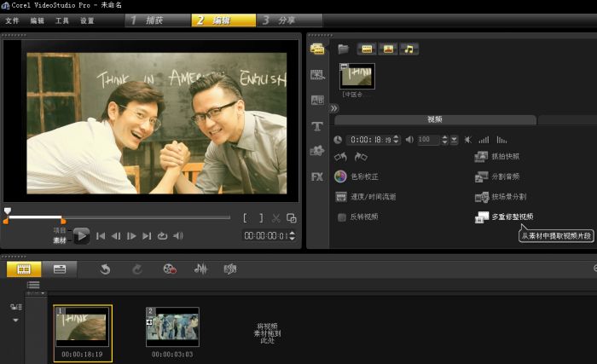Viewport: 597px width, 364px height.
Task: Open the FX filter library
Action: point(317,176)
